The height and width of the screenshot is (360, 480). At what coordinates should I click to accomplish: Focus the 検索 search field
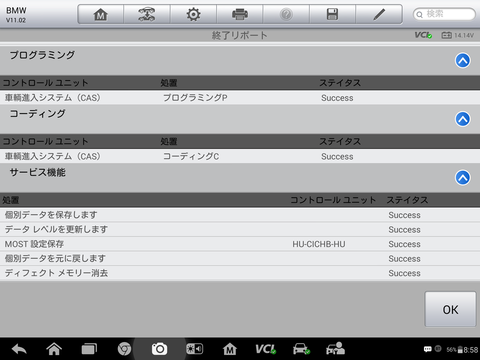pos(444,14)
